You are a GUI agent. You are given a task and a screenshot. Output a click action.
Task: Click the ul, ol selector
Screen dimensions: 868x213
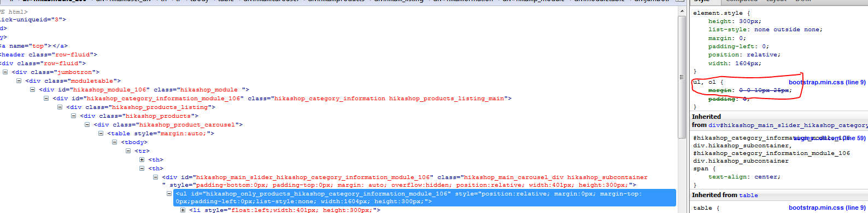pyautogui.click(x=704, y=82)
